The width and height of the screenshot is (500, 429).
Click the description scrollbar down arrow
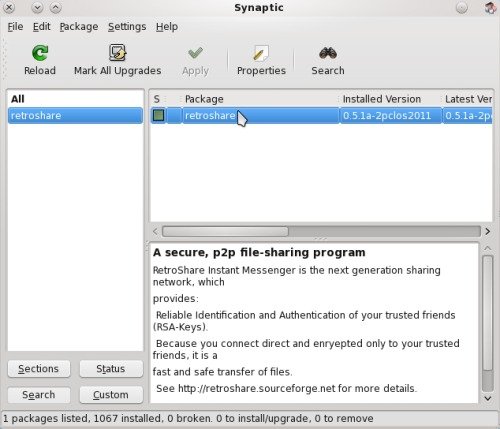click(x=488, y=398)
